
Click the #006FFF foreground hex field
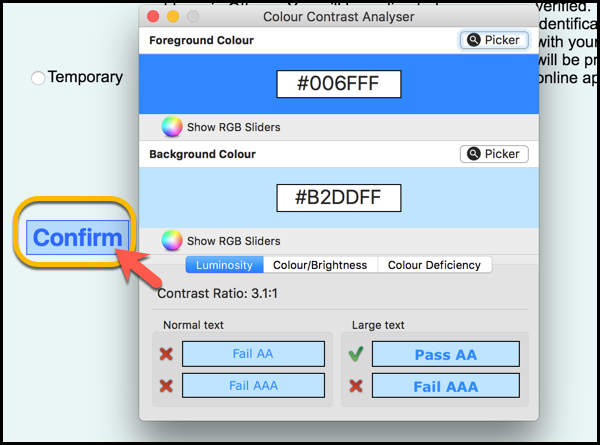tap(338, 84)
